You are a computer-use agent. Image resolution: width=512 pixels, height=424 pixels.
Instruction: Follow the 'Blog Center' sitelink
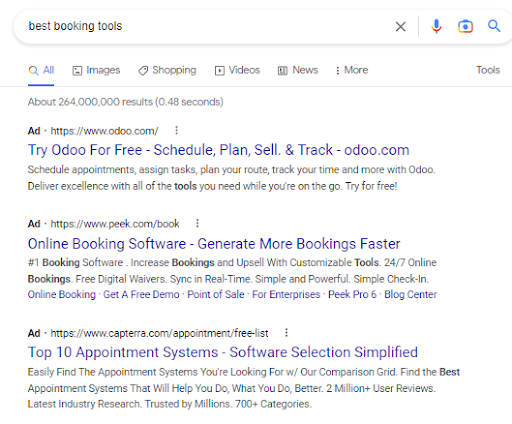tap(410, 294)
